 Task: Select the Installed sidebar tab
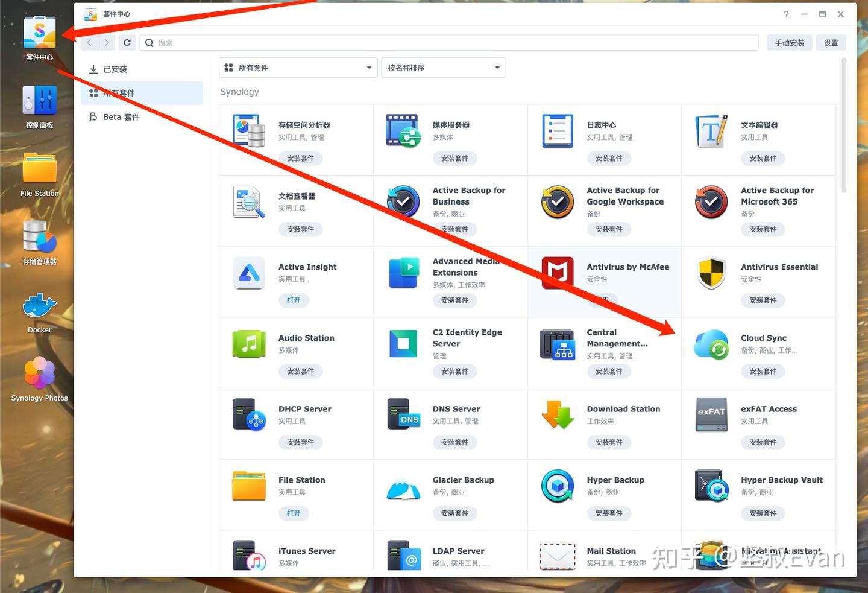click(142, 69)
